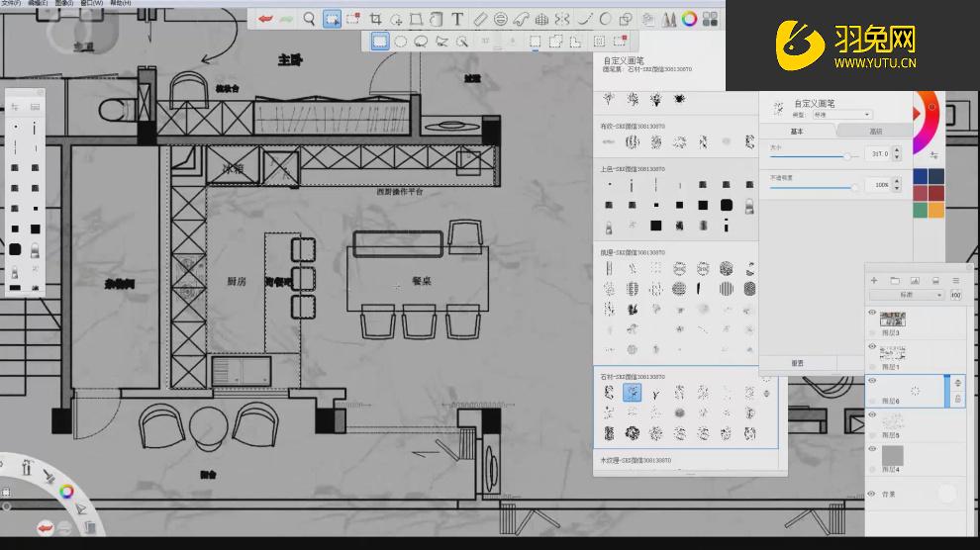This screenshot has width=980, height=550.
Task: Click the red Undo arrow in top toolbar
Action: click(x=265, y=20)
